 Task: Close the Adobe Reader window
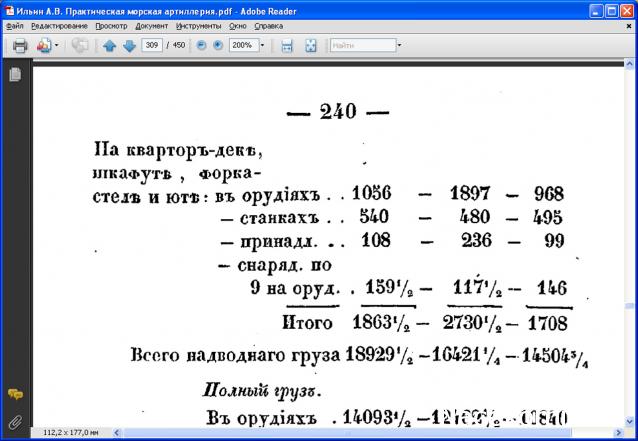(627, 11)
